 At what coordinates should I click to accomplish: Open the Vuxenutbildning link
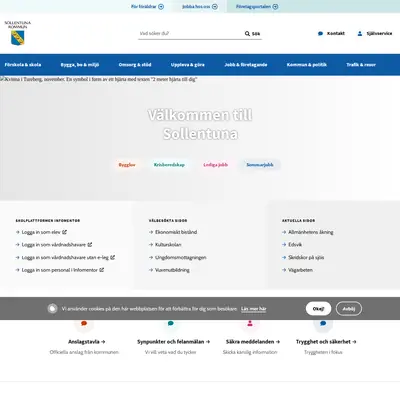(172, 270)
